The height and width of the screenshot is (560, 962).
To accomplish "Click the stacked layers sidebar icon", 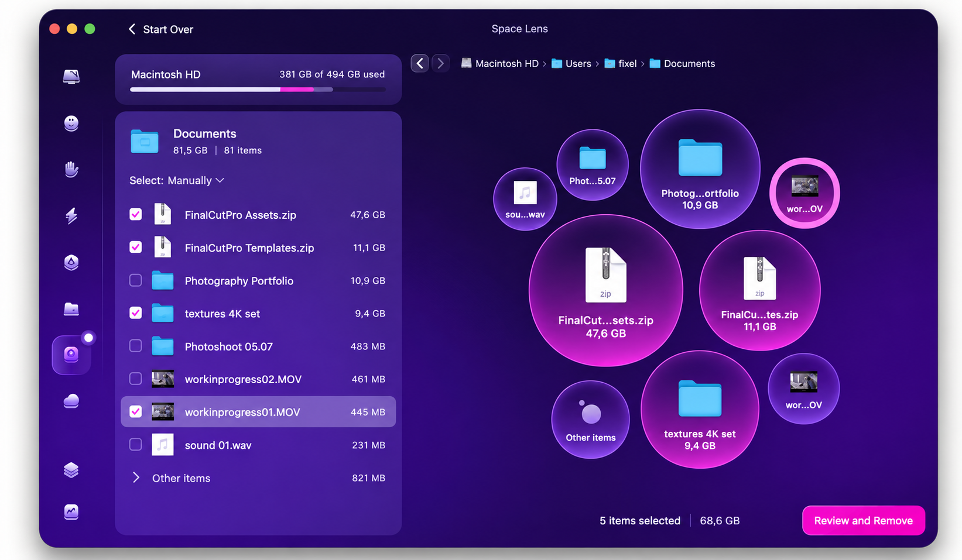I will 71,470.
